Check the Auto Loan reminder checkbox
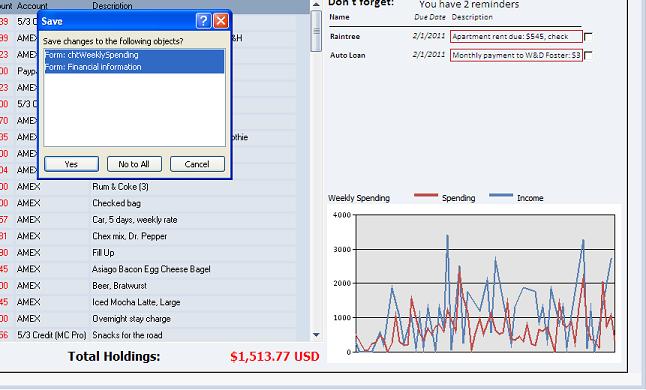Viewport: 646px width, 390px height. [588, 55]
